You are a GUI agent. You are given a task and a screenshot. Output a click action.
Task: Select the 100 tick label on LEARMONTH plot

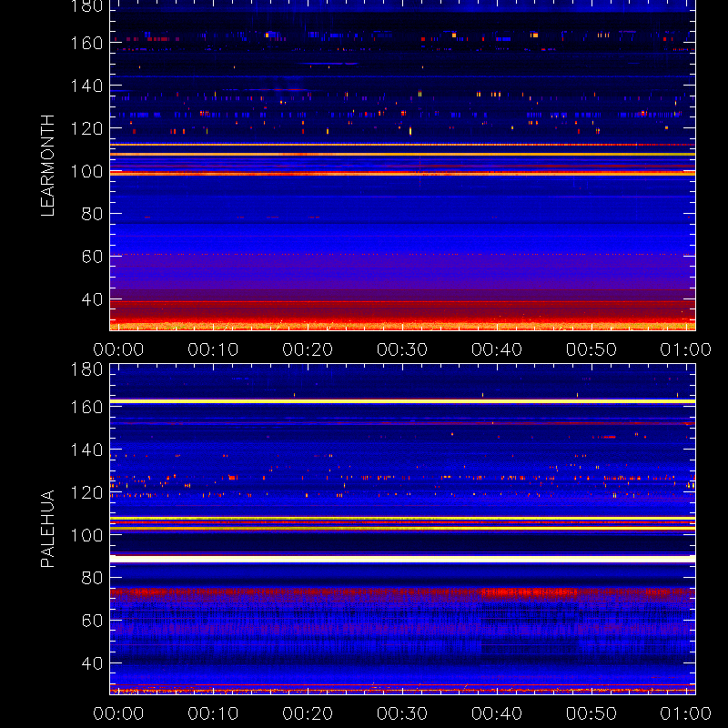86,171
